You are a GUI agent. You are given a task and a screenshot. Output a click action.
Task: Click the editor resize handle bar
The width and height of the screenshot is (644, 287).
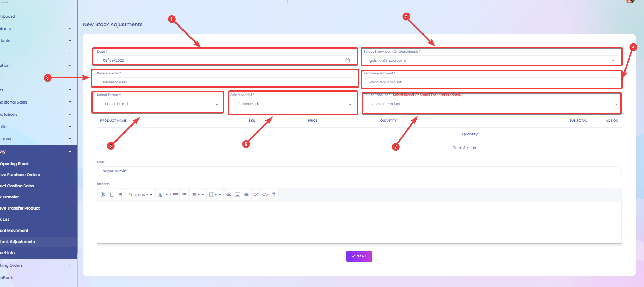point(359,245)
